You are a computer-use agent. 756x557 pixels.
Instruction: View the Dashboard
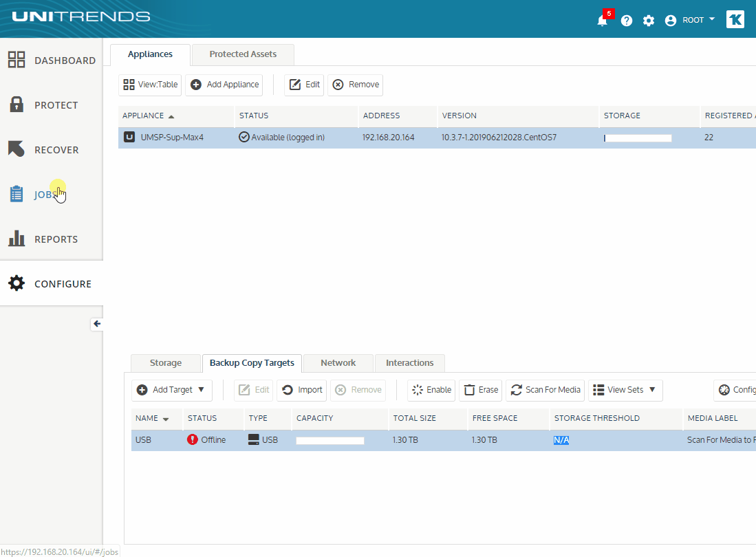pyautogui.click(x=52, y=60)
